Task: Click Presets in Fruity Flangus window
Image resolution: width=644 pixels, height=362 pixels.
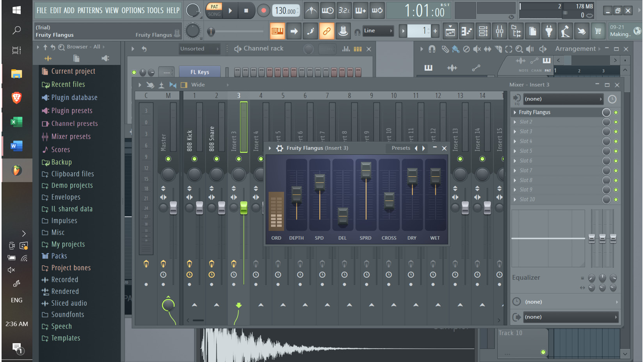Action: coord(401,148)
